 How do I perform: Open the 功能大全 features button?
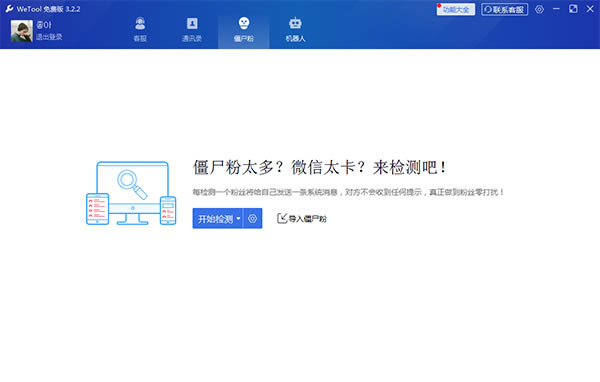coord(456,9)
